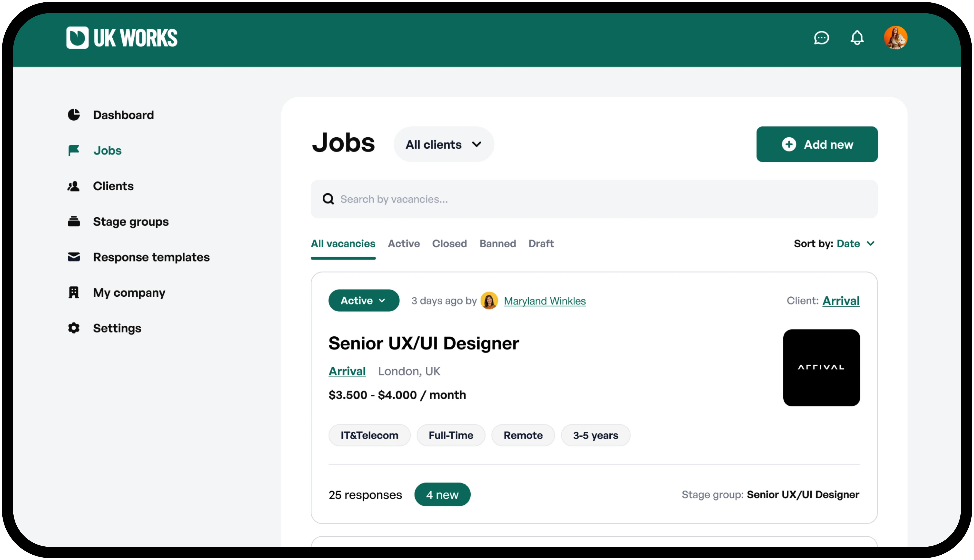Click the Dashboard pie chart icon
The image size is (974, 560).
coord(74,115)
